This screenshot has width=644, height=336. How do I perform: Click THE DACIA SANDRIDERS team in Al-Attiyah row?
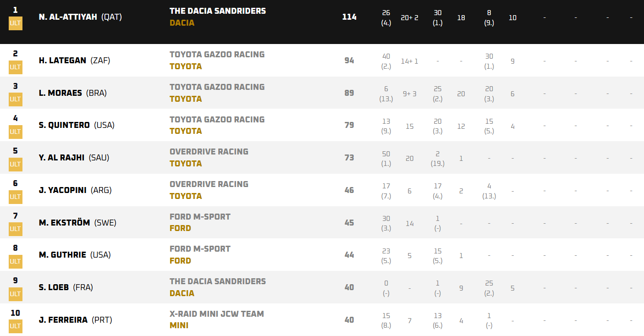(218, 11)
